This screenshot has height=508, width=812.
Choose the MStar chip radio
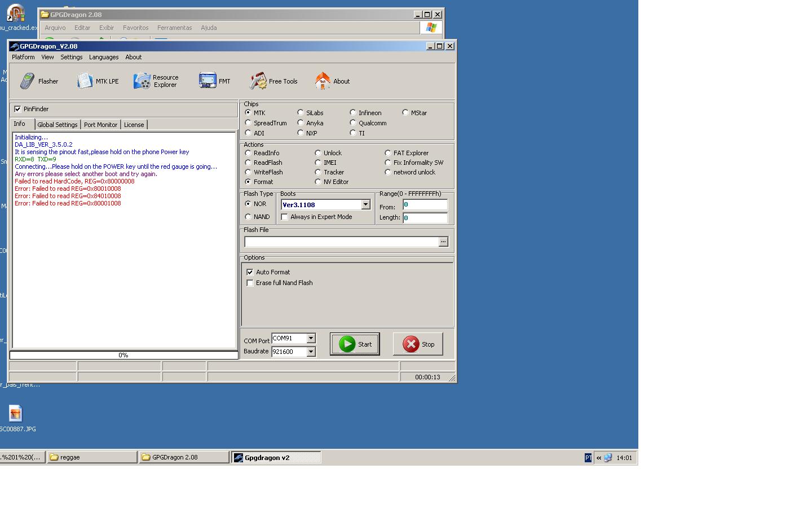405,113
